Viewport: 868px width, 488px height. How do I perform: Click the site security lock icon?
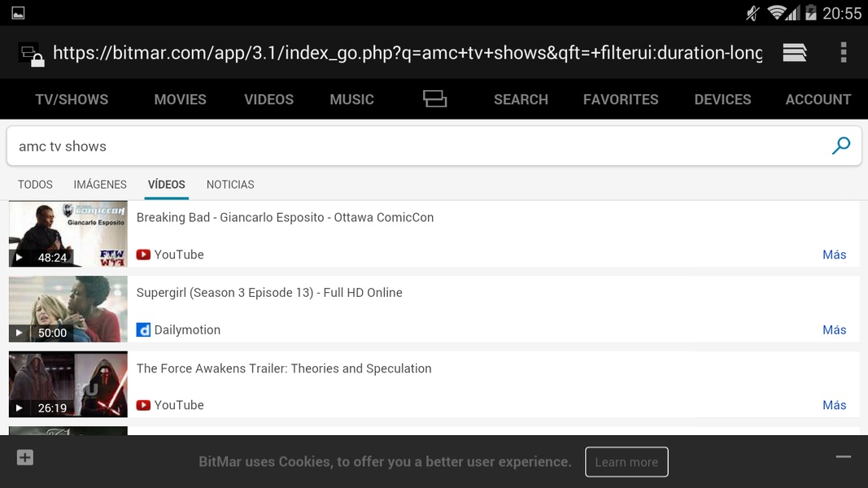tap(31, 54)
